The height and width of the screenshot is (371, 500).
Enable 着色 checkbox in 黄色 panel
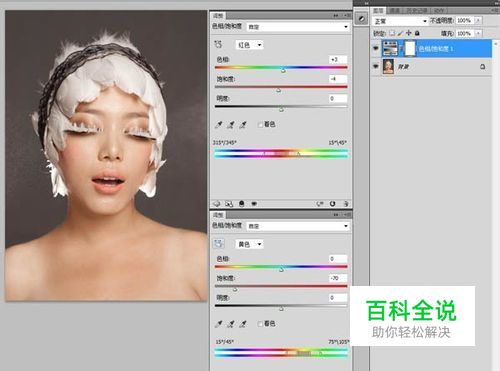point(260,324)
